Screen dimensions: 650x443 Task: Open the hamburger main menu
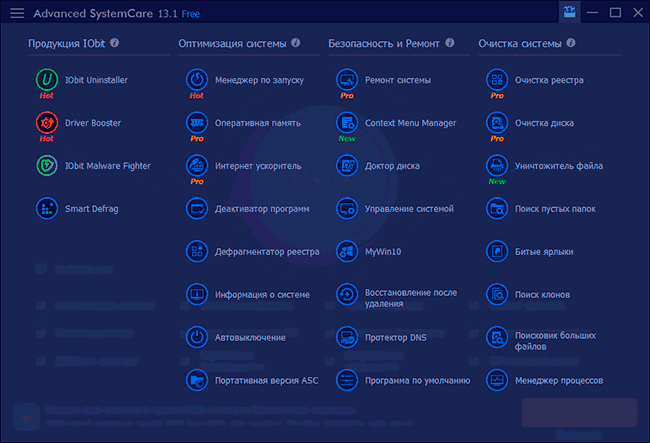[x=17, y=13]
